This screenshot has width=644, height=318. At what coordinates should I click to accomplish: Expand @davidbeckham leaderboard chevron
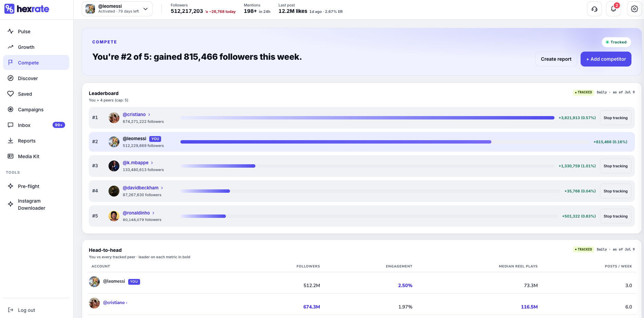[x=162, y=188]
